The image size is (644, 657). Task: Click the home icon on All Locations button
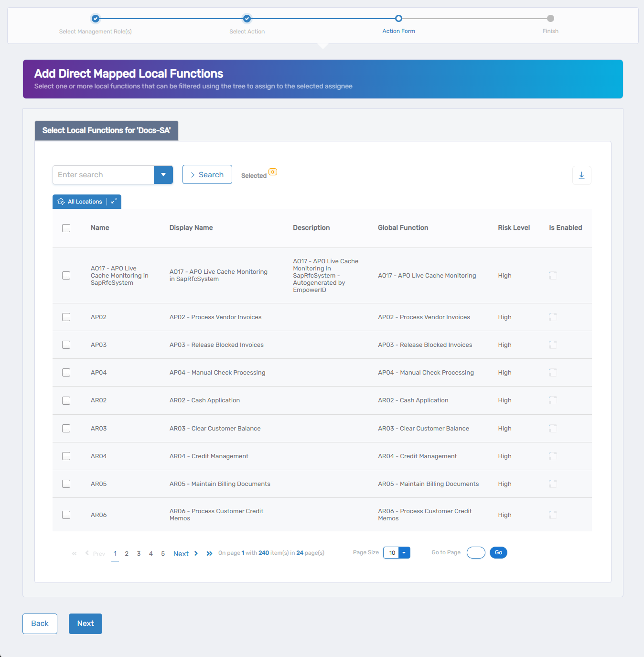[61, 201]
